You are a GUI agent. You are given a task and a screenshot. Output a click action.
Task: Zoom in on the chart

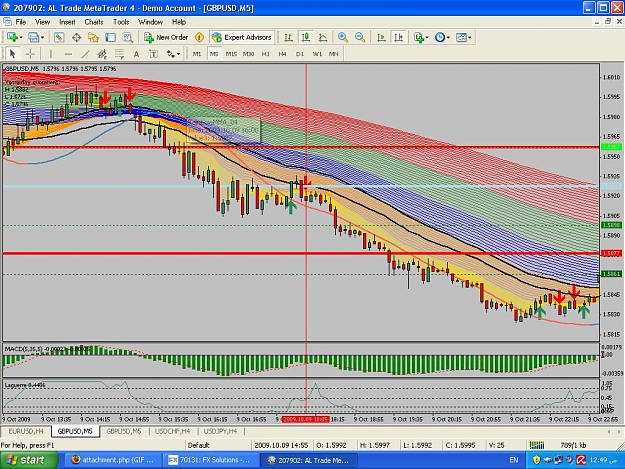tap(342, 37)
